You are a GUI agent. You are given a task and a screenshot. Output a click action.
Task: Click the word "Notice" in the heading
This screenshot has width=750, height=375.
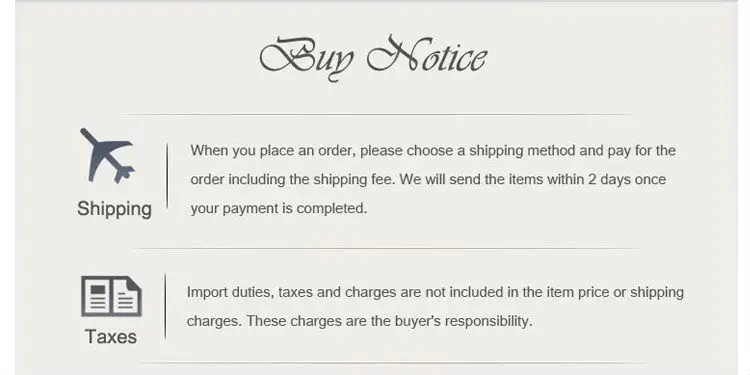[x=427, y=55]
